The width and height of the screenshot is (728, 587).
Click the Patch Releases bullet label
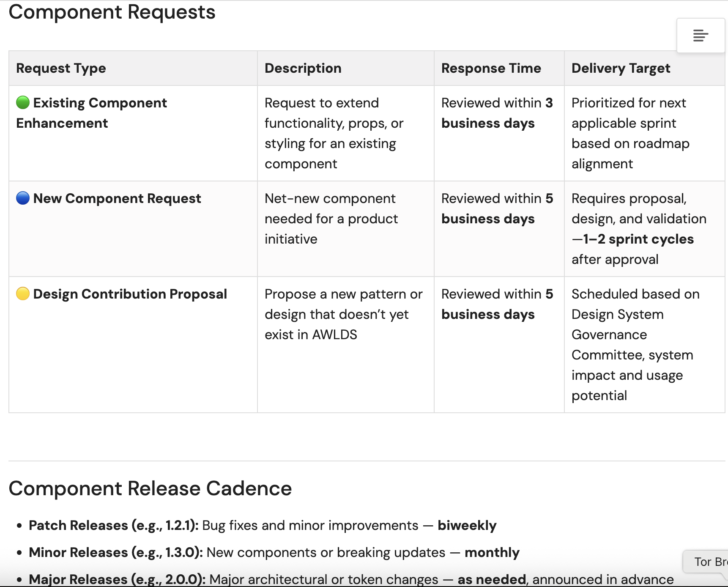point(113,525)
